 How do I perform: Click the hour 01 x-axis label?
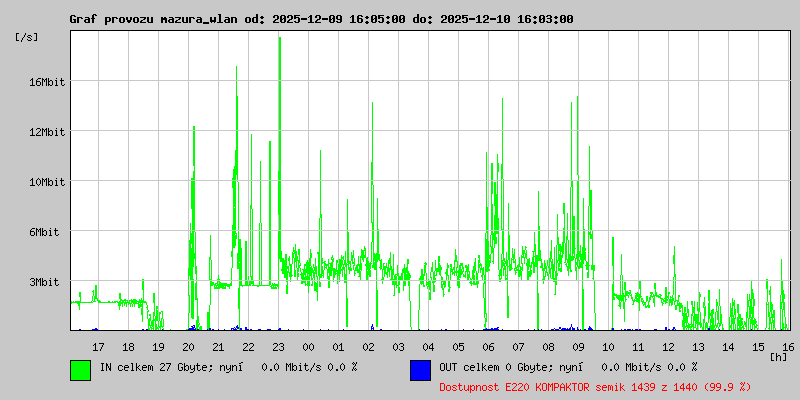(x=338, y=347)
